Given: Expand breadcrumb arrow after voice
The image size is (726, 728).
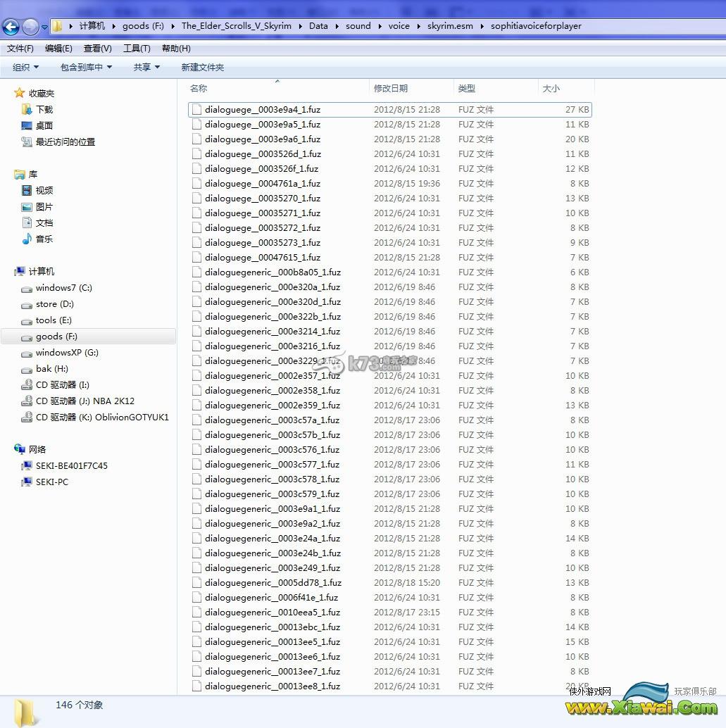Looking at the screenshot, I should click(x=418, y=27).
